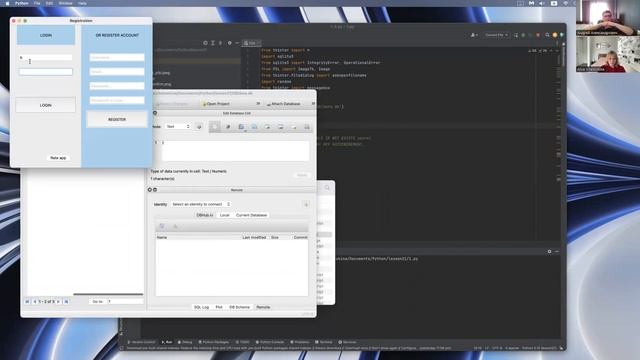Switch to the Remote bottom tab
Viewport: 640px width, 360px height.
coord(263,307)
